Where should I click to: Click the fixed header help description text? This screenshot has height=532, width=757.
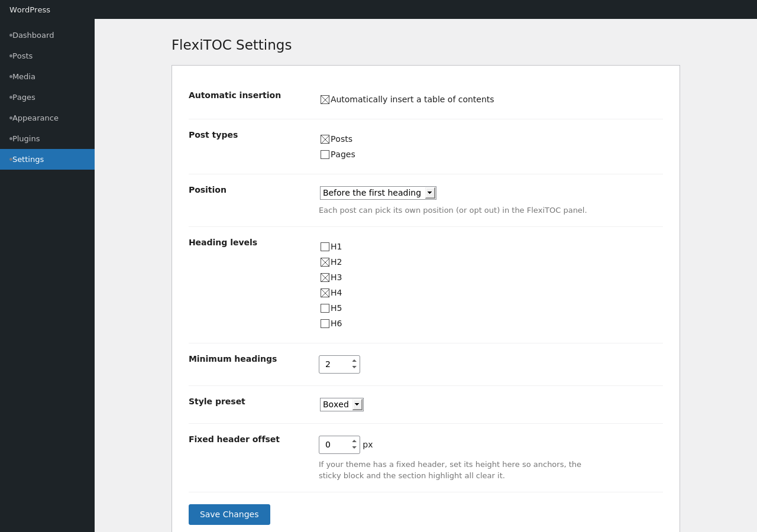450,470
